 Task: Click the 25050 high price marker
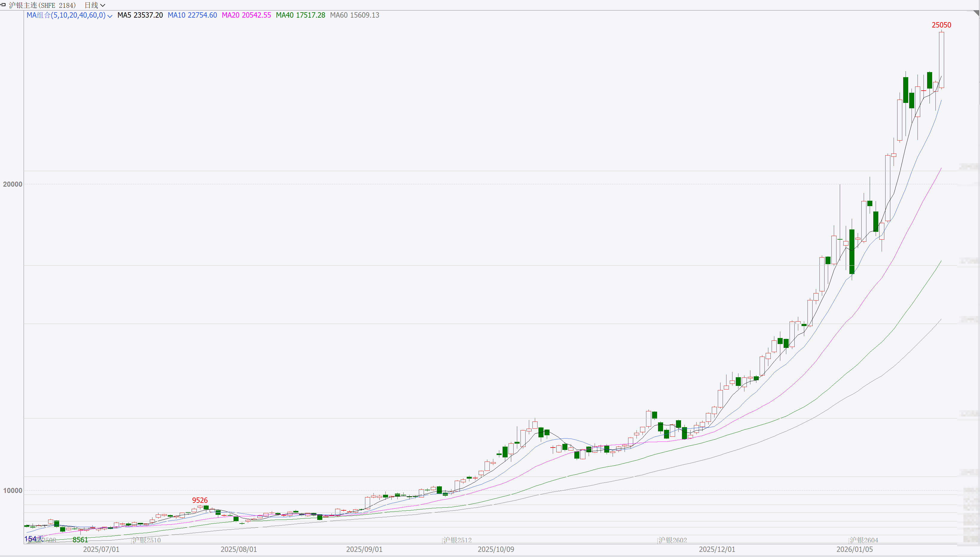point(941,25)
